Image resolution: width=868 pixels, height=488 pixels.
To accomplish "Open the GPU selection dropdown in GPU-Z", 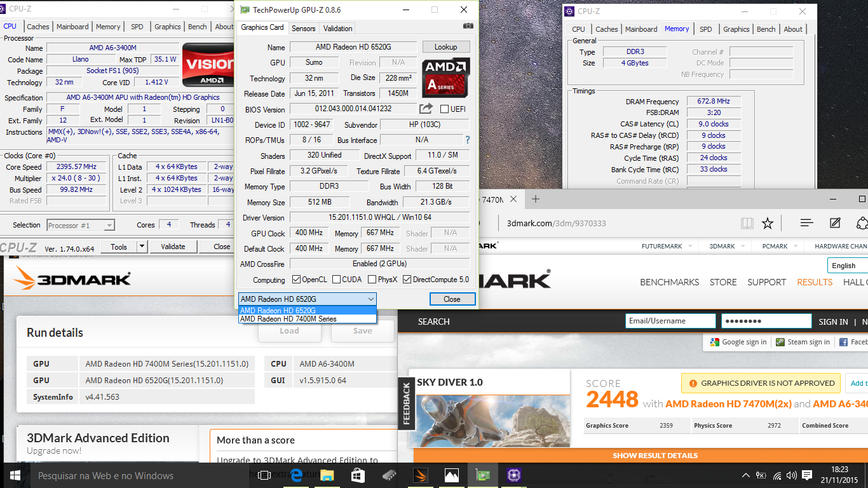I will pos(308,299).
